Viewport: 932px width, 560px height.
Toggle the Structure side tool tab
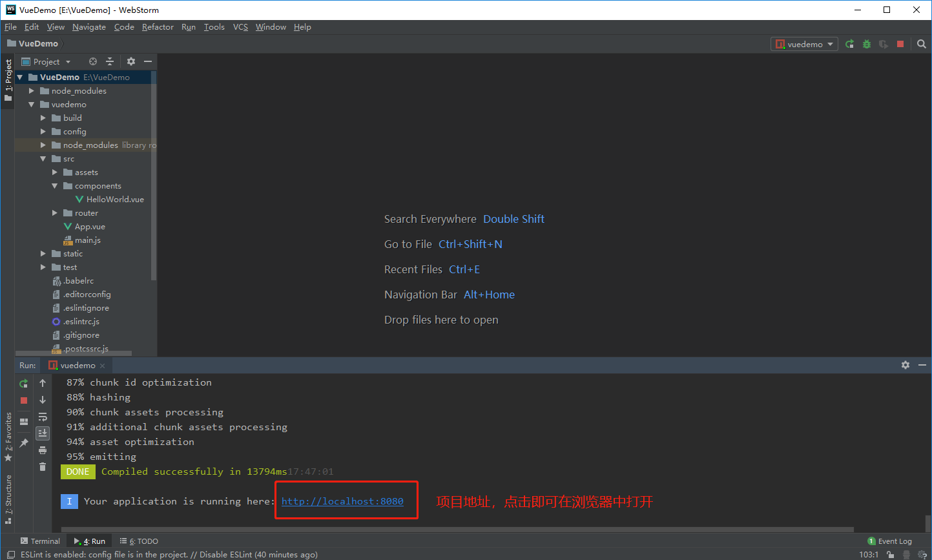click(x=8, y=499)
